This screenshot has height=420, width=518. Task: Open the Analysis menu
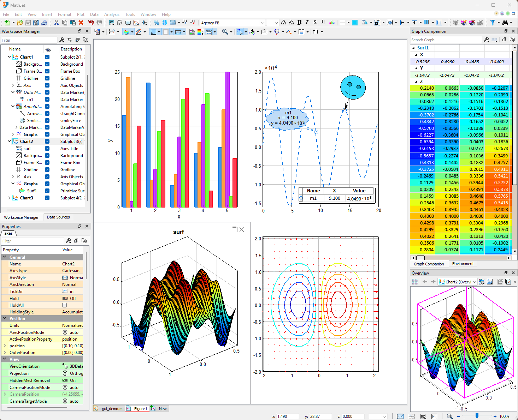pyautogui.click(x=112, y=14)
